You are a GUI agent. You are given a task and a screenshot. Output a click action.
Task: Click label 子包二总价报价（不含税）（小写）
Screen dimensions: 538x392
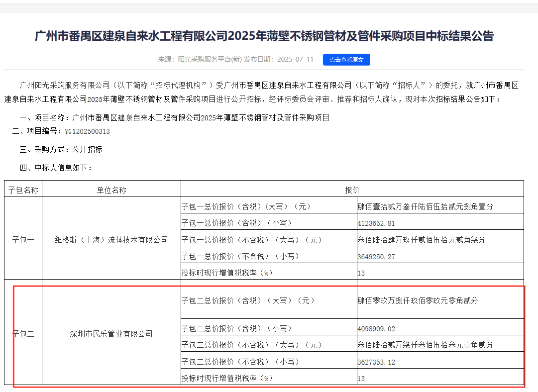coord(240,362)
